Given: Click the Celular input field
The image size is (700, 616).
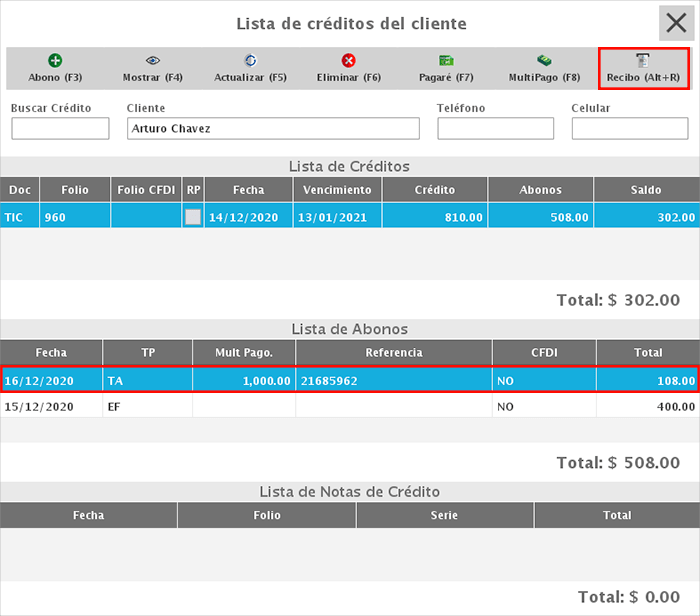Looking at the screenshot, I should pos(629,129).
